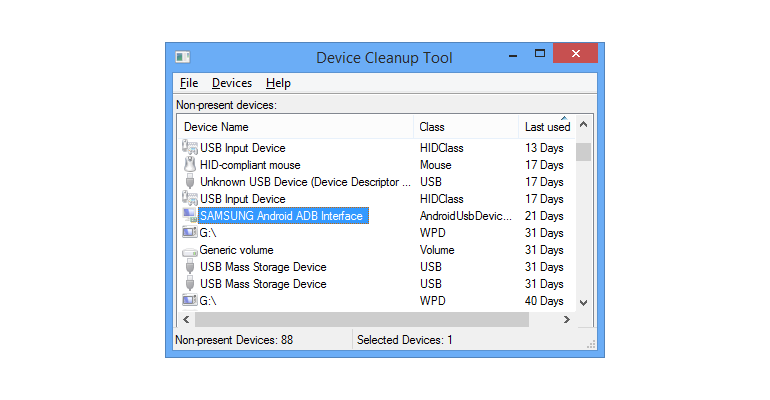Click the vertical scrollbar thumb
This screenshot has width=770, height=400.
coord(583,152)
